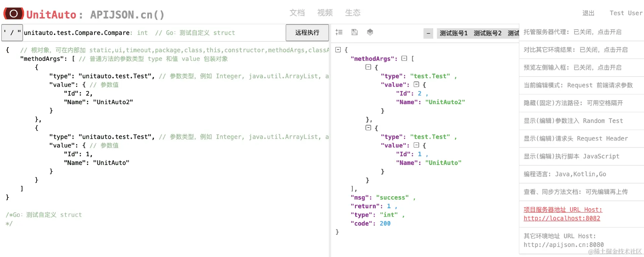
Task: Click the "type": "int" response line
Action: pyautogui.click(x=377, y=215)
